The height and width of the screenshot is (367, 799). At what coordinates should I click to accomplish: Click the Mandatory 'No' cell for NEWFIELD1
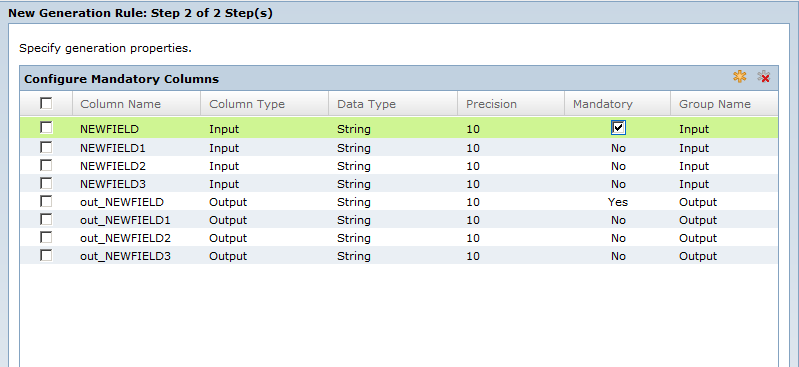618,148
